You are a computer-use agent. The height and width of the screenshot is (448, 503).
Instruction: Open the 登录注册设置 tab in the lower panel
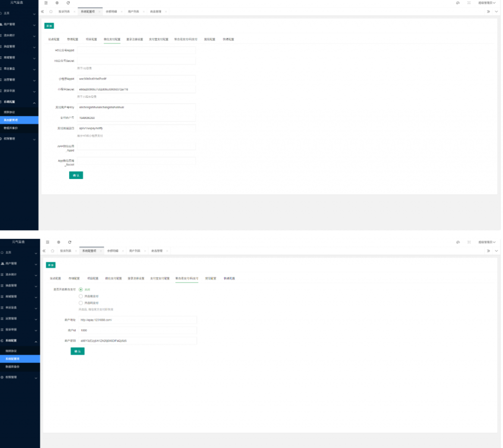point(135,278)
